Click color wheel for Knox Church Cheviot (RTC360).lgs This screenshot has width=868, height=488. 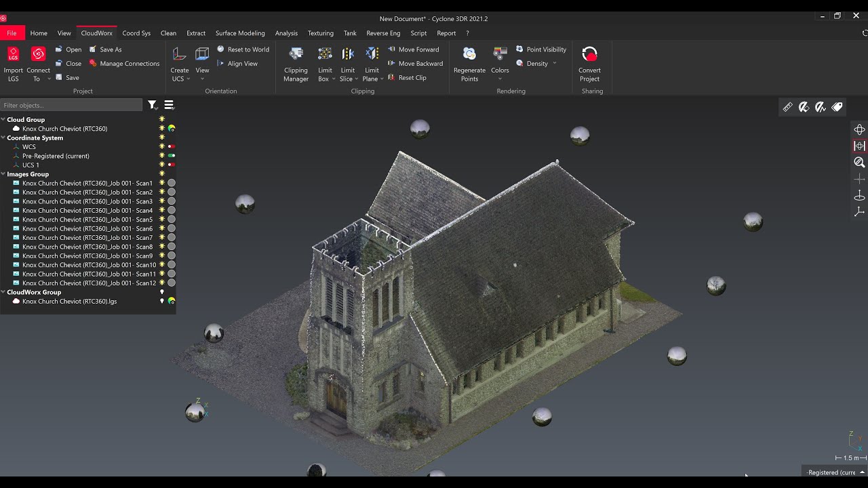click(x=172, y=302)
